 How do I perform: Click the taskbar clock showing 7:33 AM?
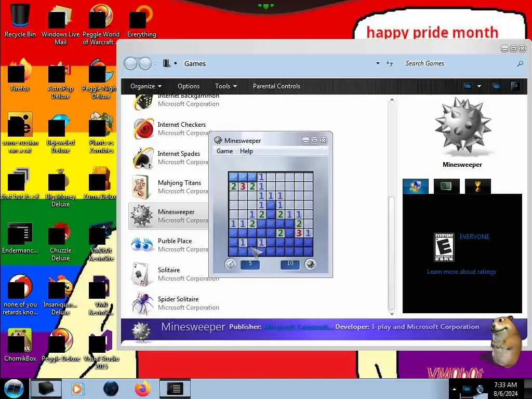point(506,389)
